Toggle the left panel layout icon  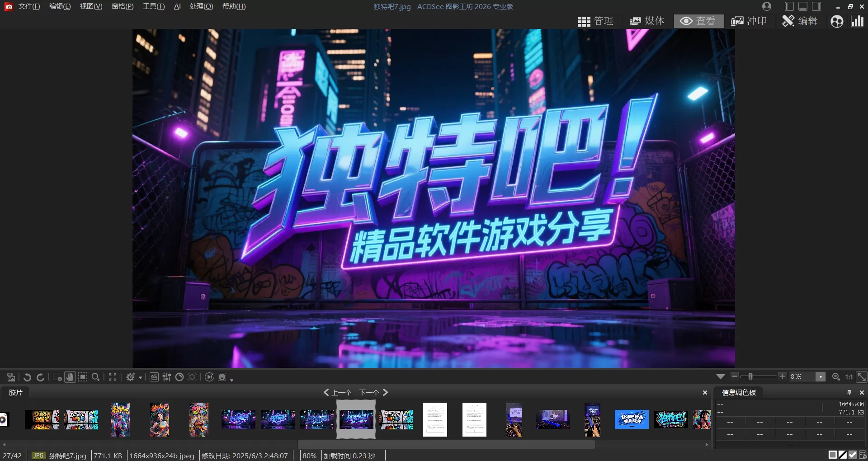[x=789, y=6]
